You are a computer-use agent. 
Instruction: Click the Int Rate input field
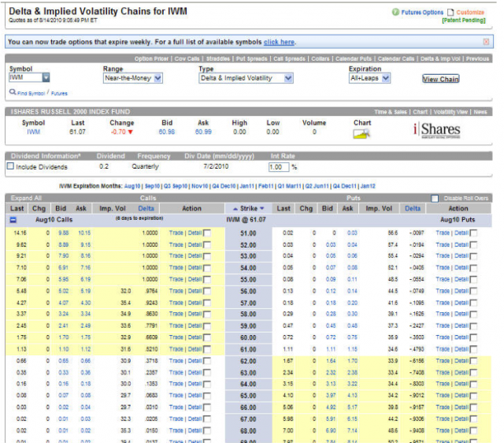[x=279, y=167]
